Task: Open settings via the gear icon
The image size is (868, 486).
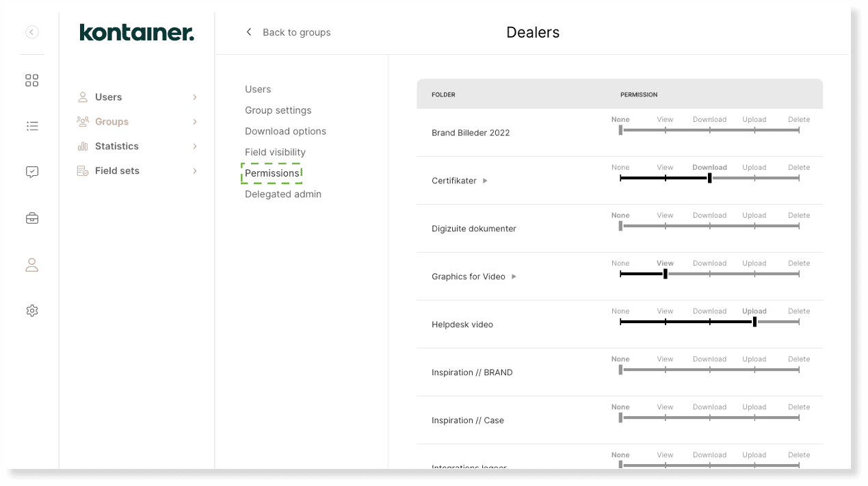Action: (x=31, y=310)
